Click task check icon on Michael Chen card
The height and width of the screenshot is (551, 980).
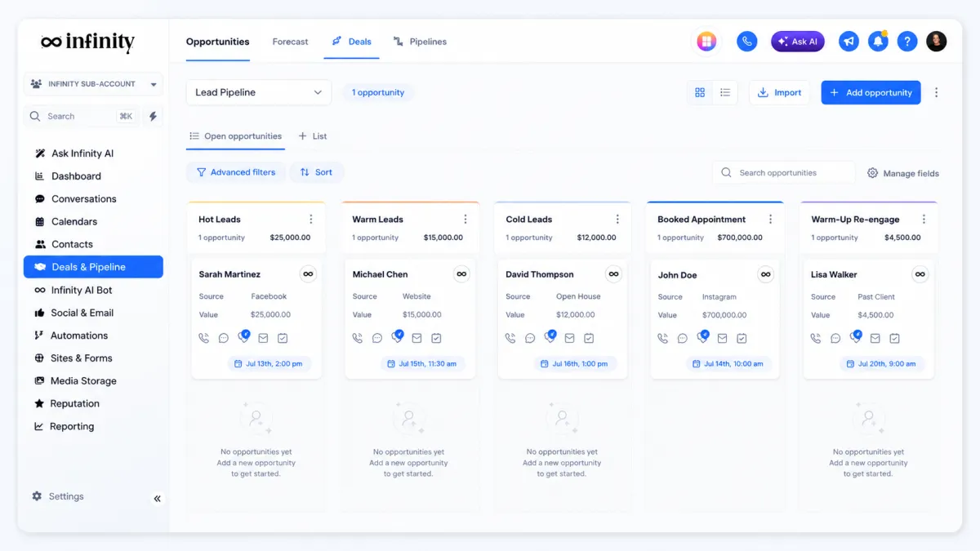point(436,338)
